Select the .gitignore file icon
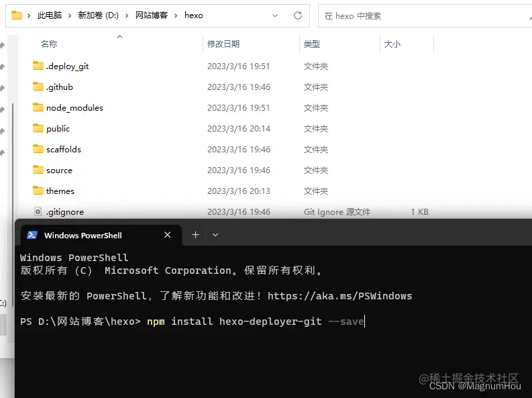Screen dimensions: 532x398 point(38,211)
